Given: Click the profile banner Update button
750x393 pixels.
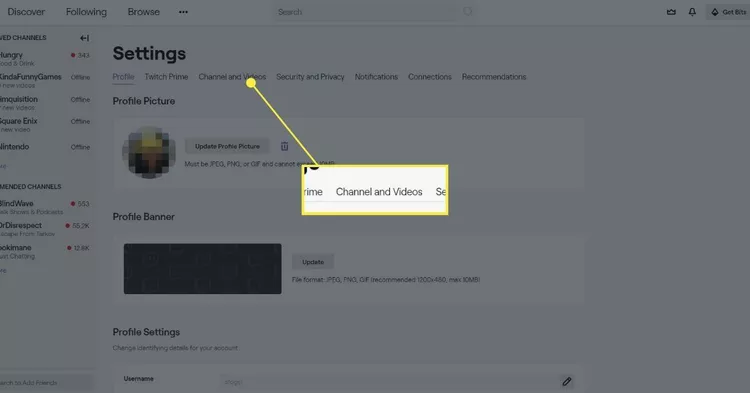Looking at the screenshot, I should coord(313,262).
